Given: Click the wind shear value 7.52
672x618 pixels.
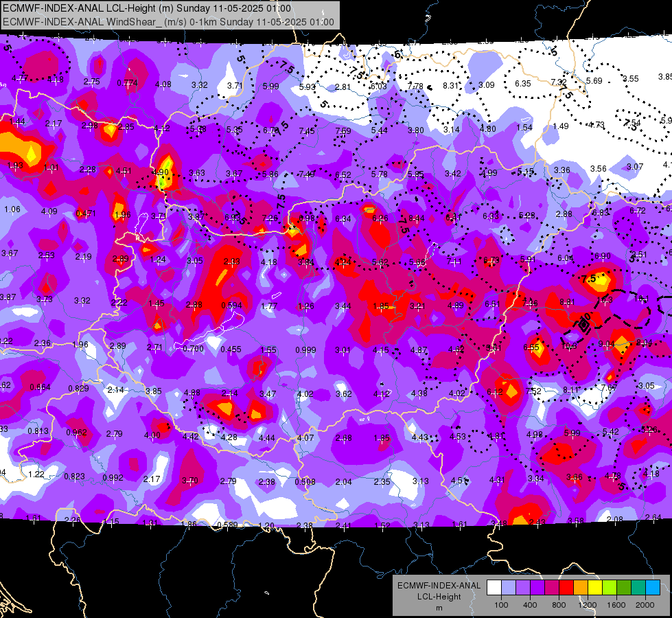Looking at the screenshot, I should click(x=533, y=391).
